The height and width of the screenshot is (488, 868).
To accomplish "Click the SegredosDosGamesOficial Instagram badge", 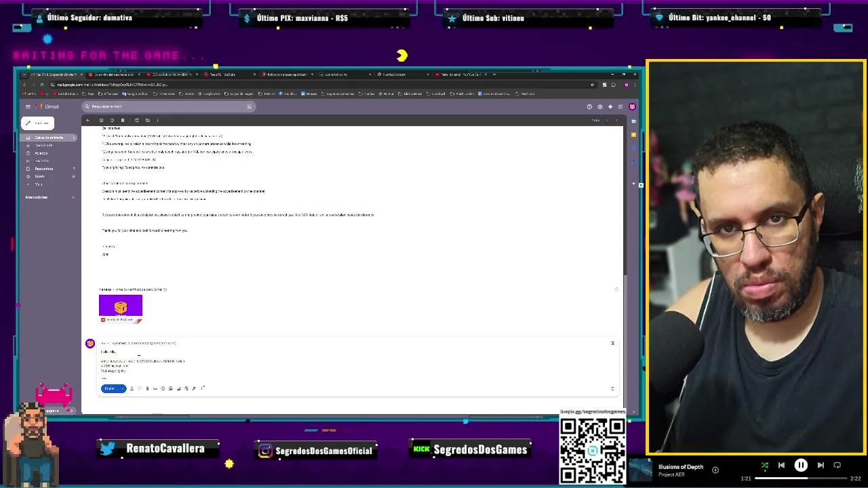I will pyautogui.click(x=316, y=451).
